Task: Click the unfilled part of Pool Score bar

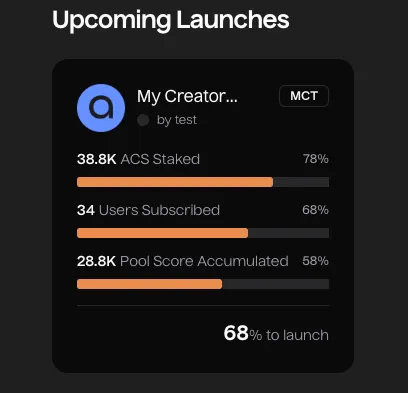Action: click(x=275, y=284)
